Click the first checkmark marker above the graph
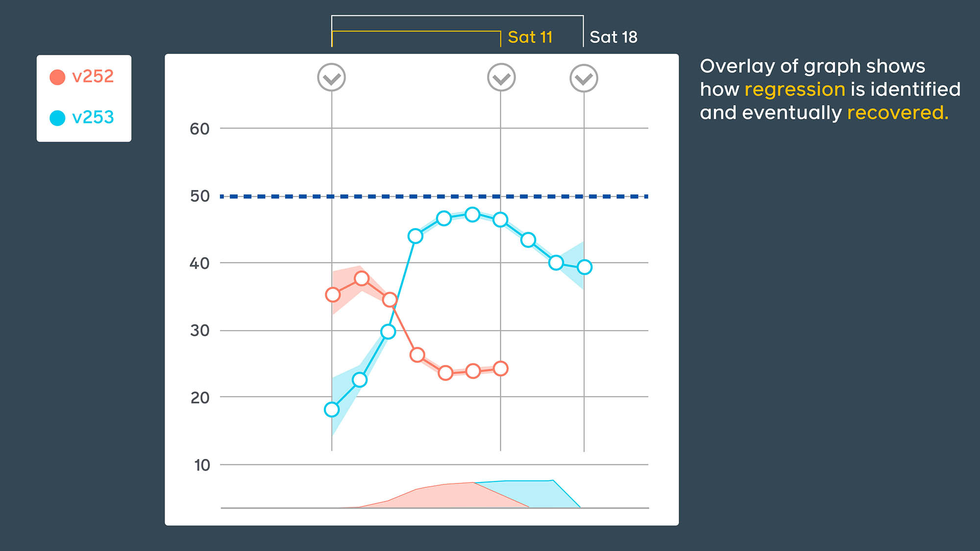Screen dimensions: 980x551 point(332,77)
